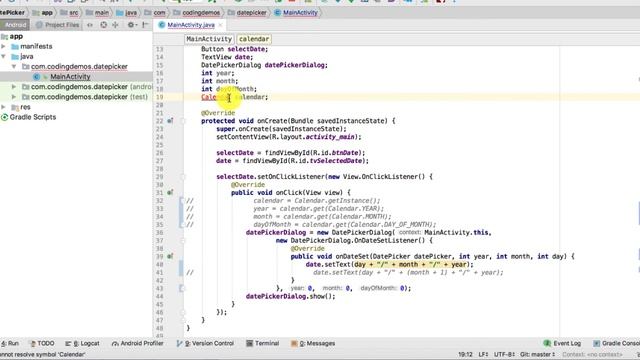Click the commented setText code on line 41
The image size is (640, 360).
408,272
